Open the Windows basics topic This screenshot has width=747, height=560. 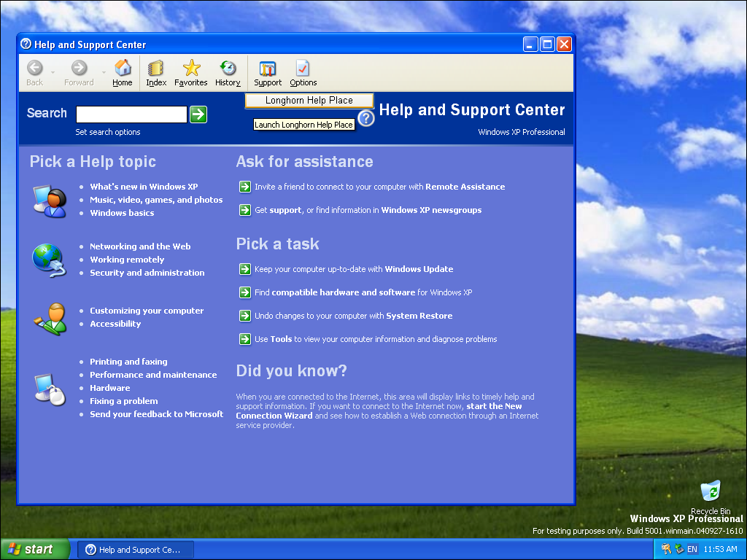122,213
